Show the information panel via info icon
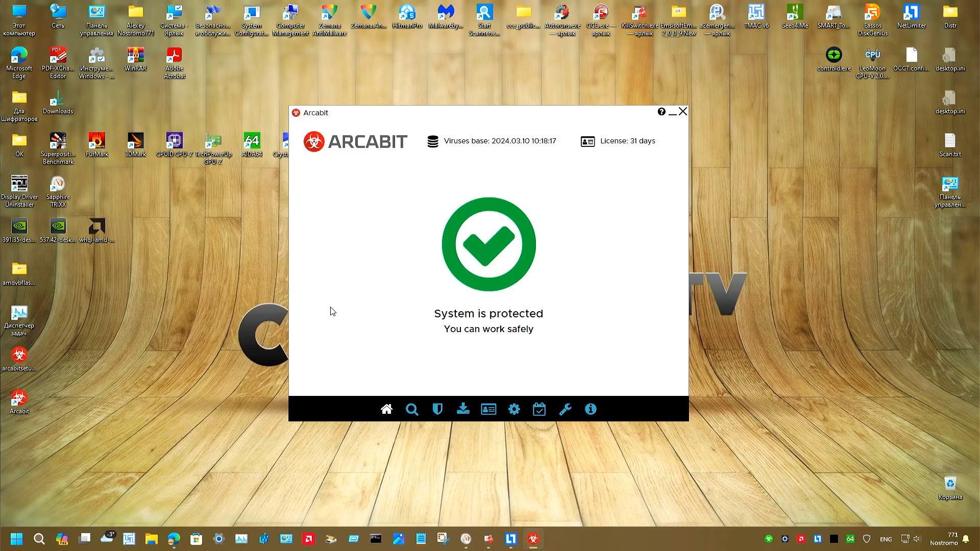This screenshot has width=980, height=551. 591,409
